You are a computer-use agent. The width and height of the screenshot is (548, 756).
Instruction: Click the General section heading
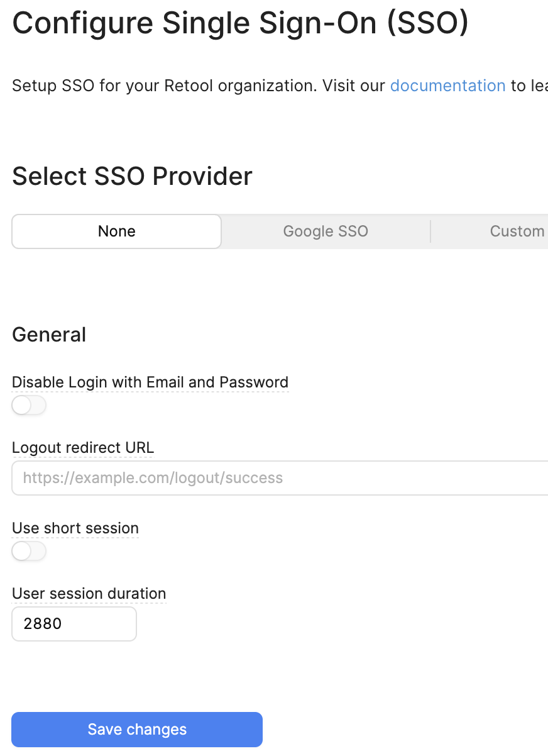pyautogui.click(x=49, y=335)
